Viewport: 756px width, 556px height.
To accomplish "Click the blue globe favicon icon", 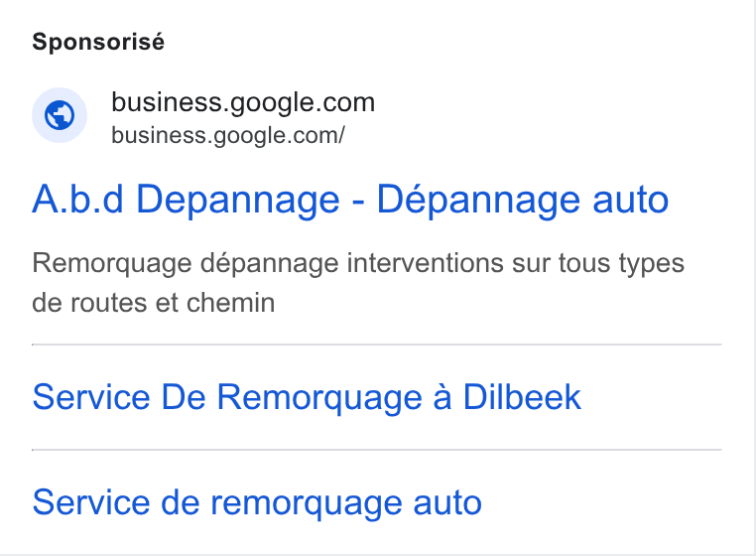I will [x=60, y=115].
